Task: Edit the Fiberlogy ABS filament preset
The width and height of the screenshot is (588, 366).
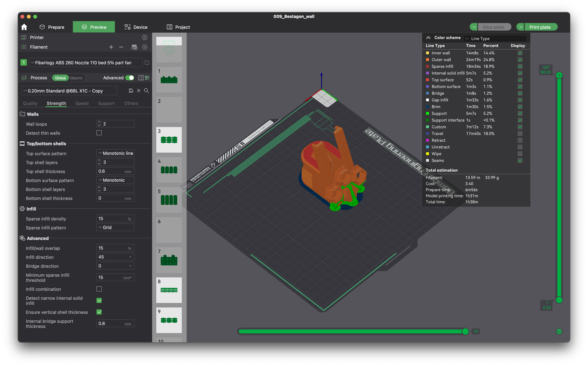Action: coord(147,62)
